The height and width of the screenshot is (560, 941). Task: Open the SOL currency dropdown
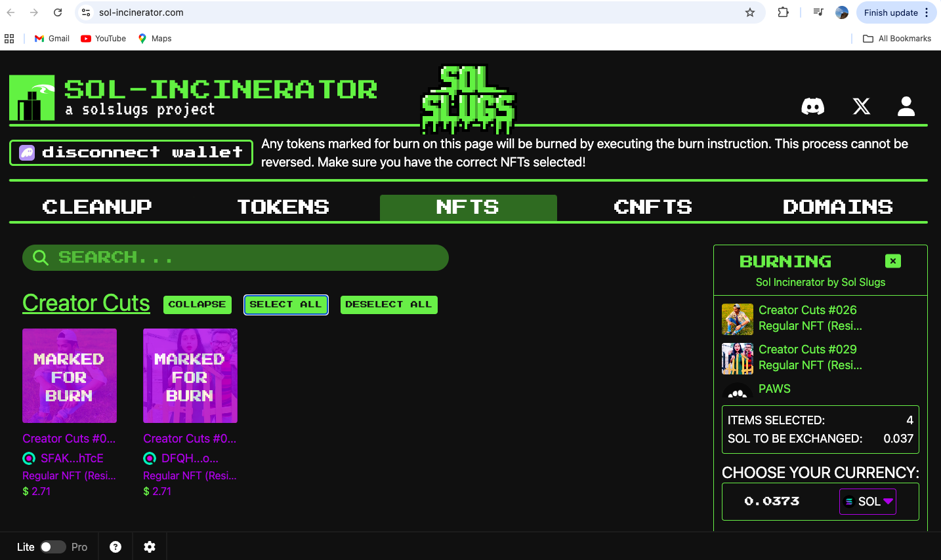pos(868,501)
